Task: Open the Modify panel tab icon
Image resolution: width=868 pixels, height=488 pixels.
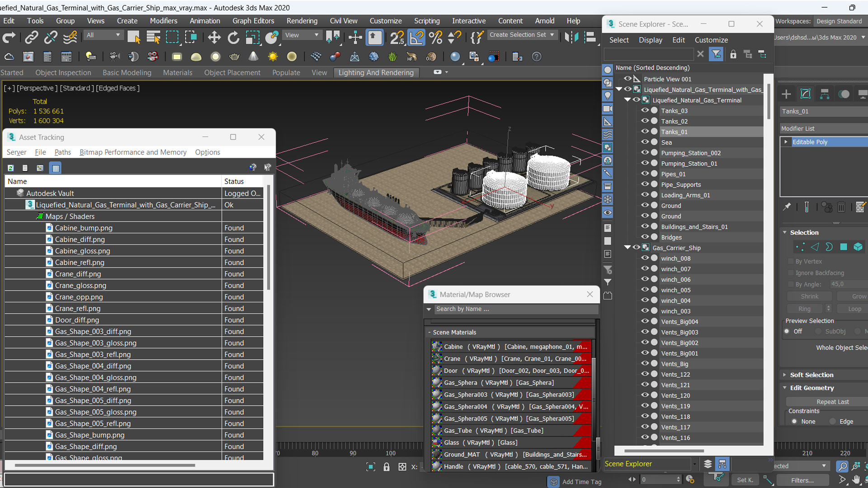Action: click(x=806, y=94)
